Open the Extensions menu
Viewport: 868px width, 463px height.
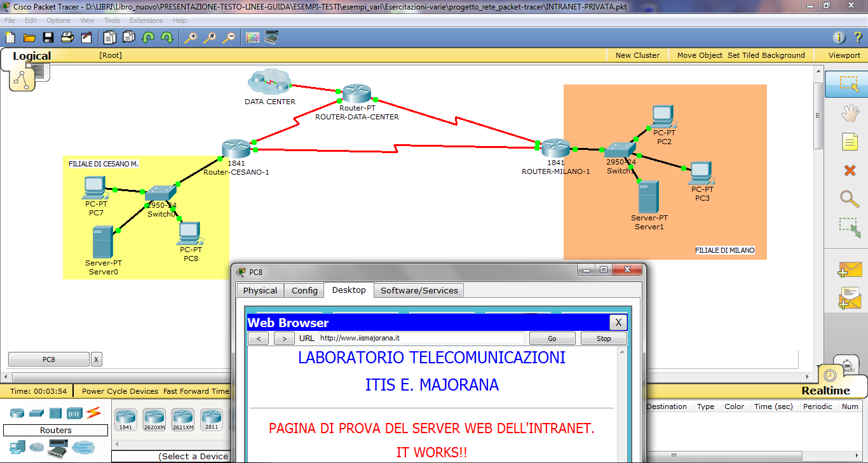[146, 20]
